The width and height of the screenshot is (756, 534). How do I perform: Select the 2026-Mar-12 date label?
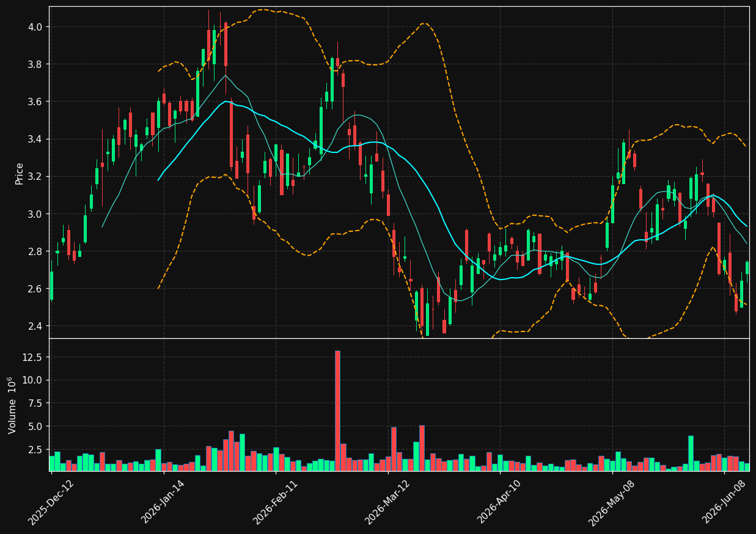[x=387, y=502]
